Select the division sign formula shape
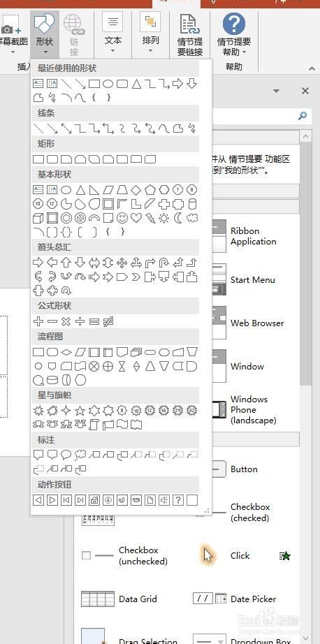Viewport: 320px width, 644px height. pos(80,321)
